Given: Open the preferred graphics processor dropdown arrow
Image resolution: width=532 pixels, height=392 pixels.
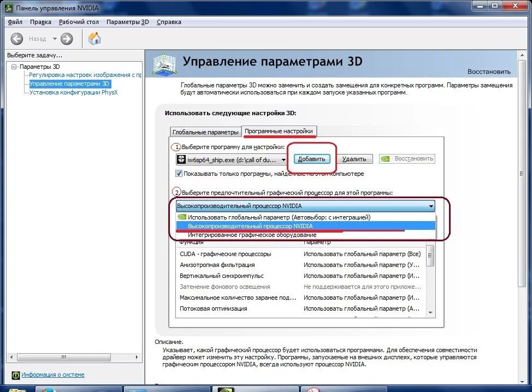Looking at the screenshot, I should pos(431,206).
